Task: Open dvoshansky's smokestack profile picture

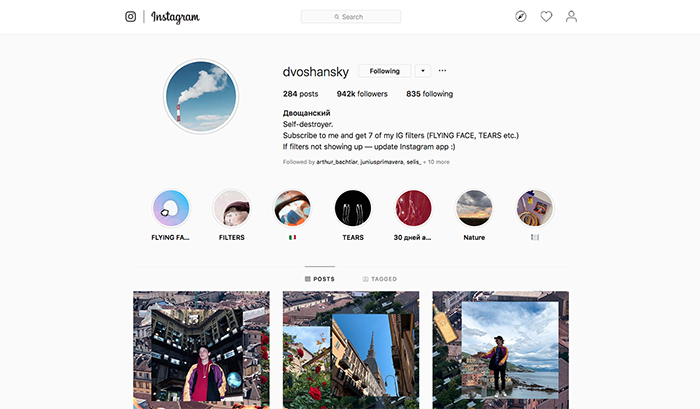Action: tap(201, 96)
